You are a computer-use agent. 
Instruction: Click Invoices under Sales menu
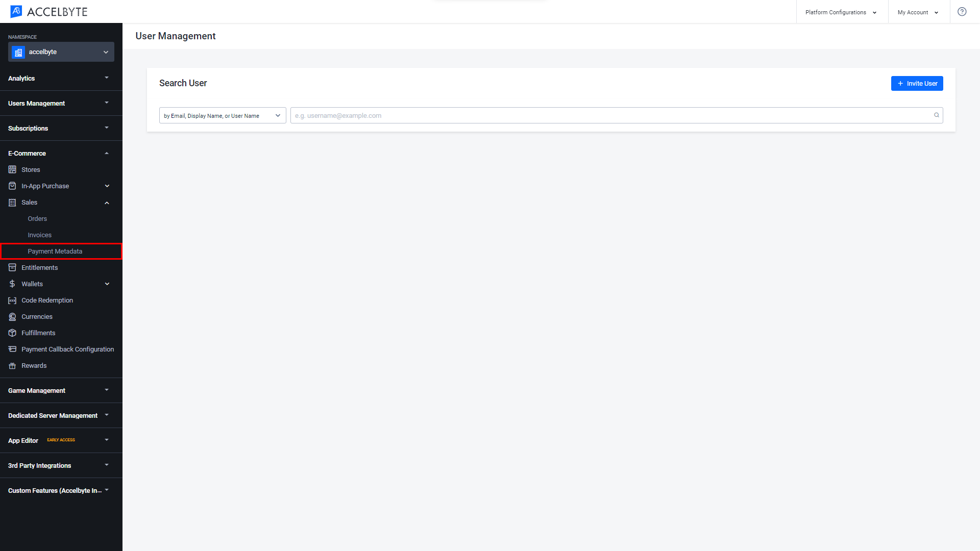tap(39, 235)
